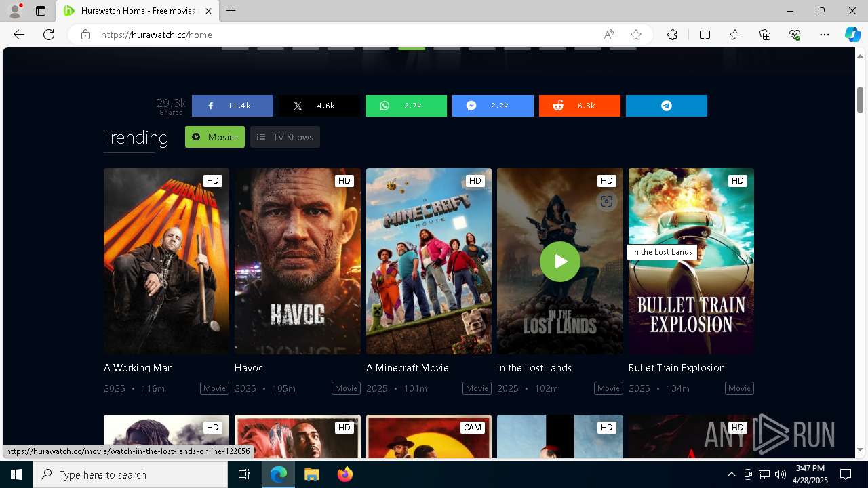Share on WhatsApp via 2.7k button
The width and height of the screenshot is (868, 488).
pyautogui.click(x=406, y=106)
